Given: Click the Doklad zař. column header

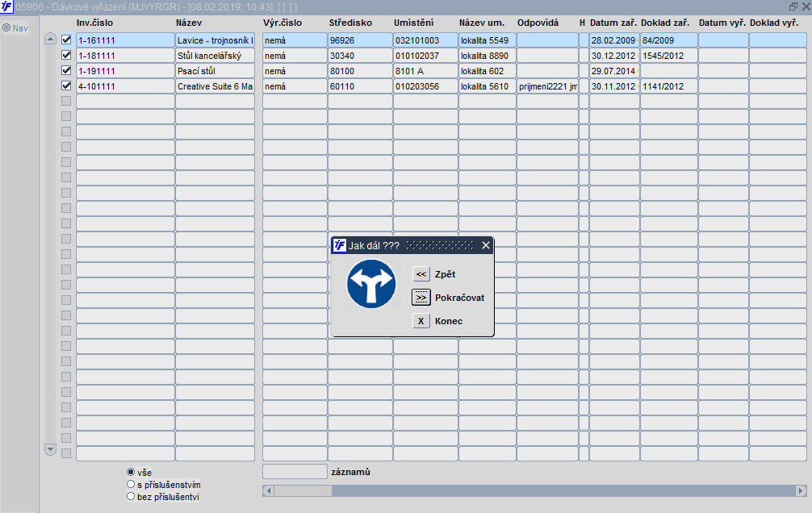Looking at the screenshot, I should click(x=665, y=23).
